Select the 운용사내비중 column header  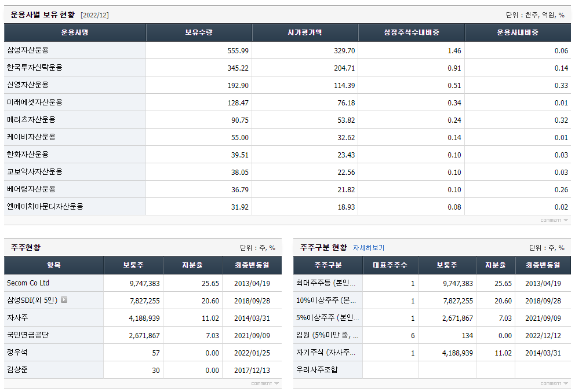tap(518, 32)
